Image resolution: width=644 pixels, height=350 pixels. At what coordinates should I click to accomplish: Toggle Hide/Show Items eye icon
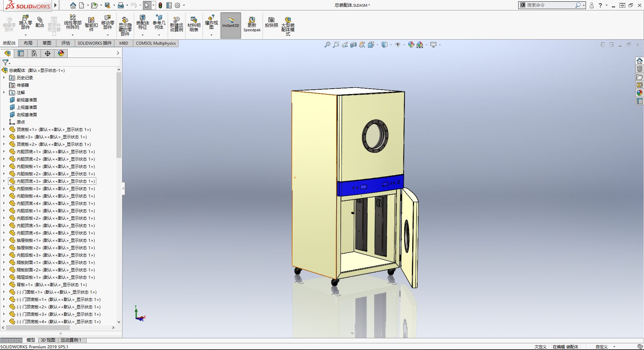click(398, 45)
